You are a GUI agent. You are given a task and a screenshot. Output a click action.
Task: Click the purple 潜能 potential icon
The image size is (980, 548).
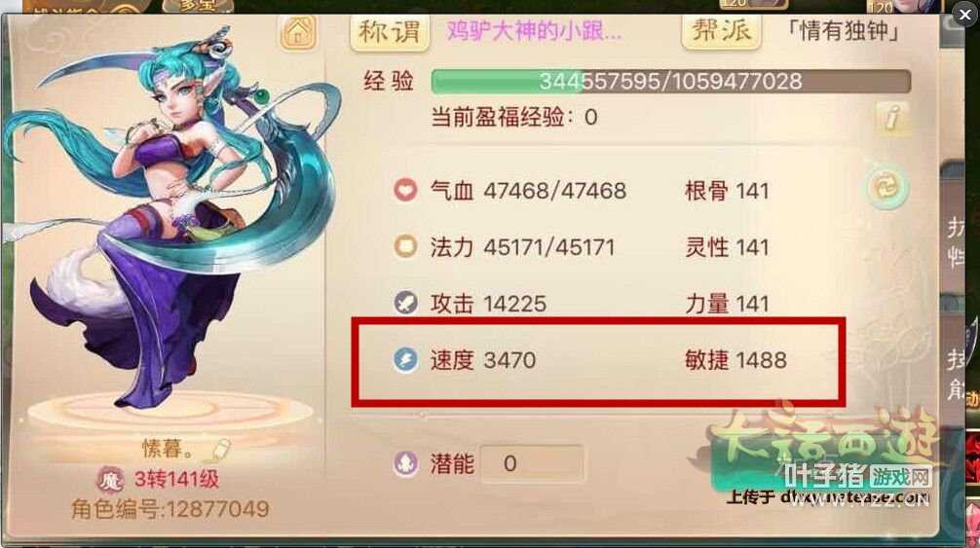click(405, 463)
